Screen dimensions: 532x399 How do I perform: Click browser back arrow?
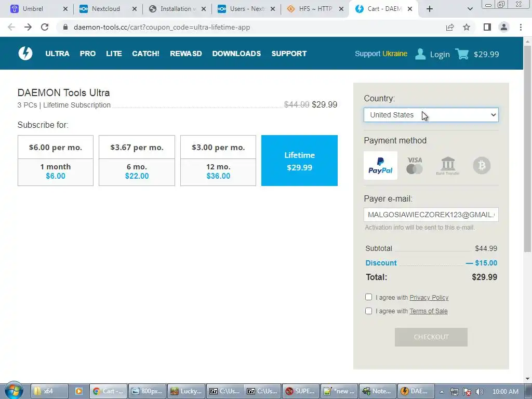coord(11,27)
